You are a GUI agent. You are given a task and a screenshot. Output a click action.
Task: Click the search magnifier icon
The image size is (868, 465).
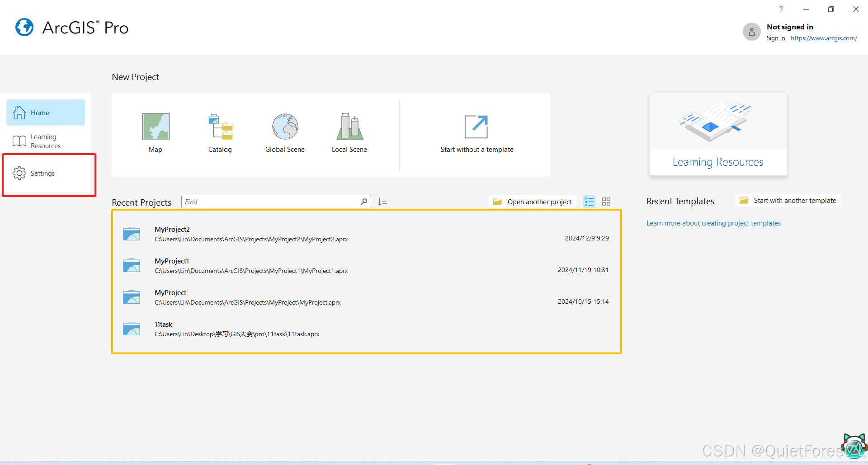(x=364, y=202)
